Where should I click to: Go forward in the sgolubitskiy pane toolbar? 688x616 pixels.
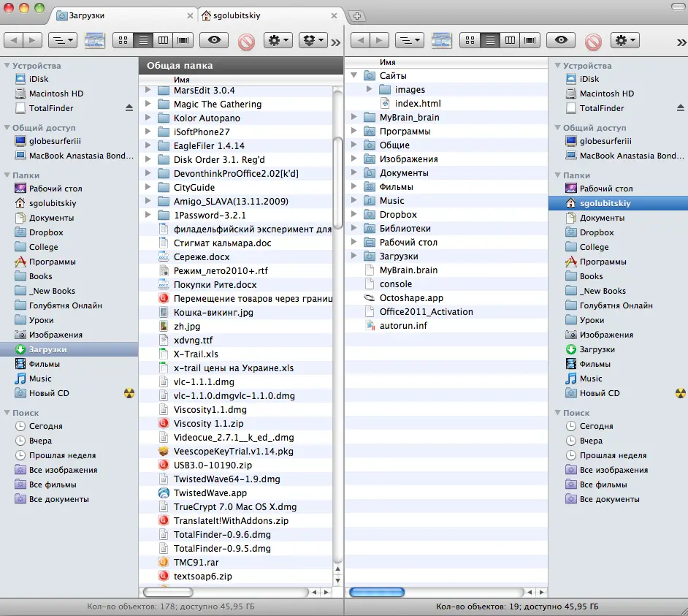tap(380, 40)
